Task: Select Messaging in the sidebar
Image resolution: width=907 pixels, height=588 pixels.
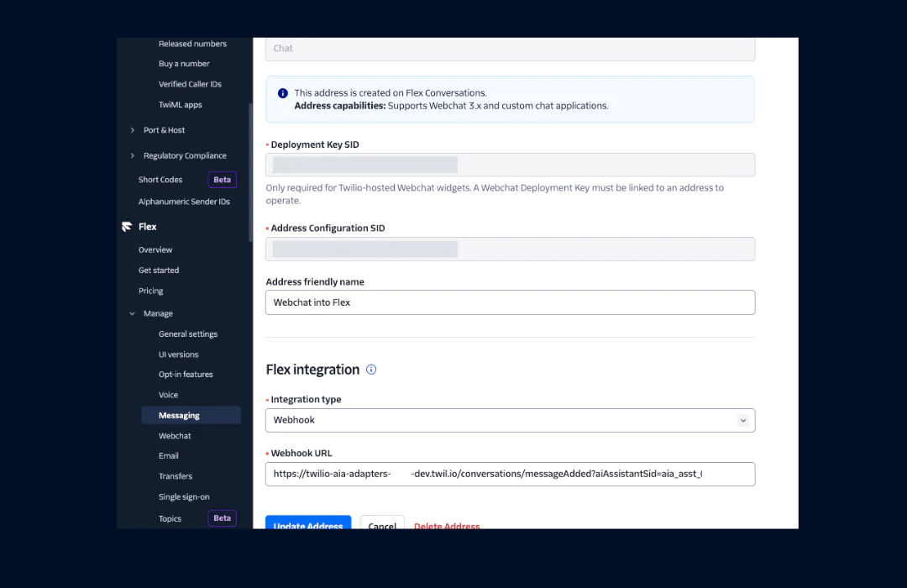Action: [x=191, y=415]
